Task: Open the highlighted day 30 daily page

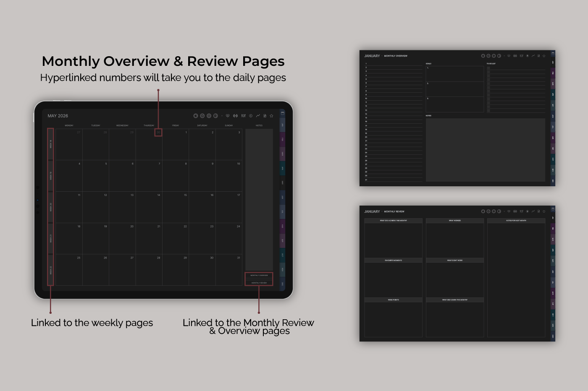Action: point(158,133)
